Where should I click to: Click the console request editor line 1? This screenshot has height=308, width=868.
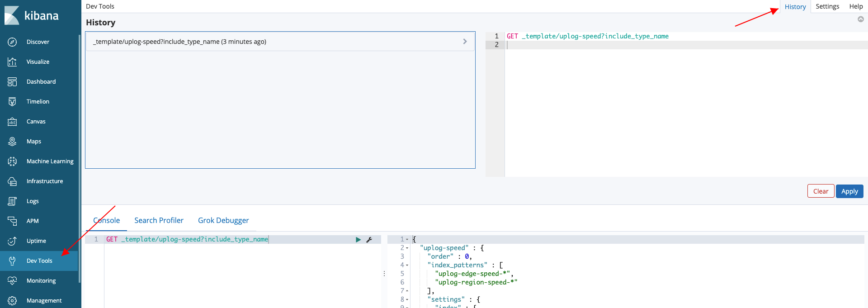click(x=226, y=240)
